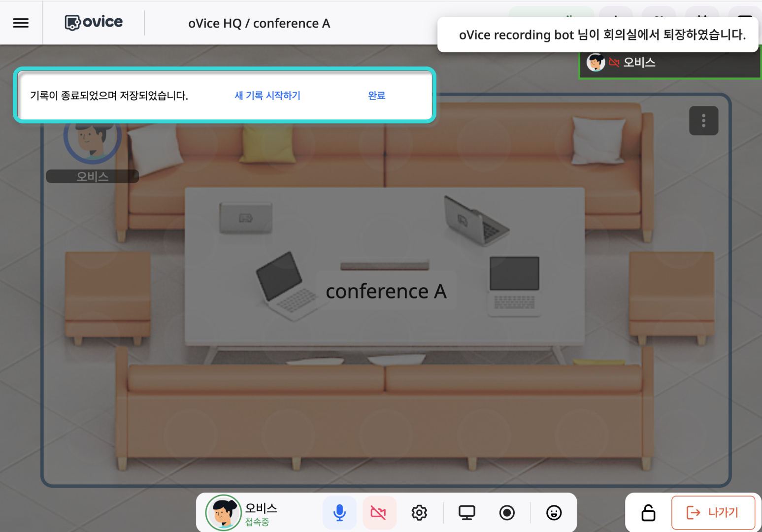Open the emoji reaction picker
Image resolution: width=762 pixels, height=532 pixels.
click(x=554, y=513)
